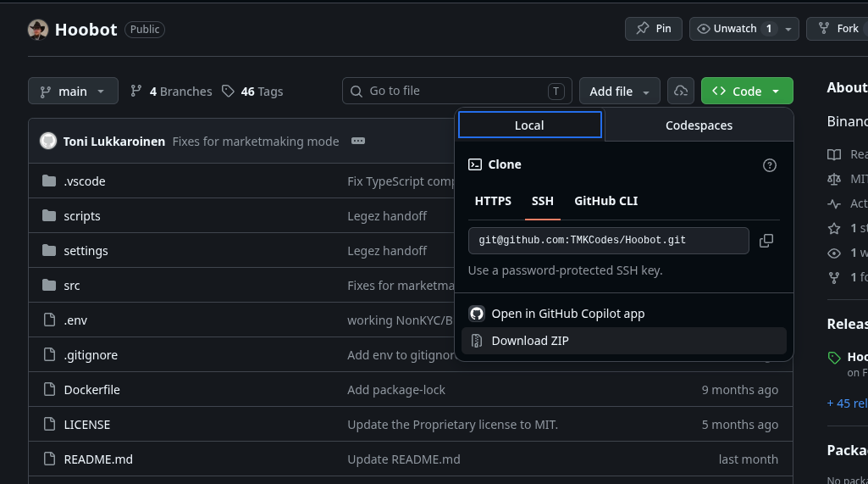This screenshot has height=484, width=868.
Task: Click the green release tag icon
Action: click(x=834, y=358)
